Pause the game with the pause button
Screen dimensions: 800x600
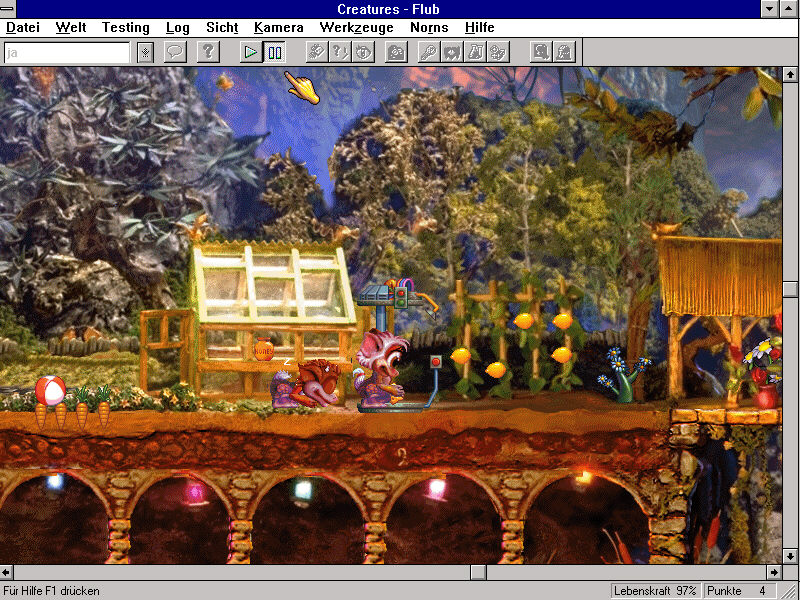tap(274, 52)
